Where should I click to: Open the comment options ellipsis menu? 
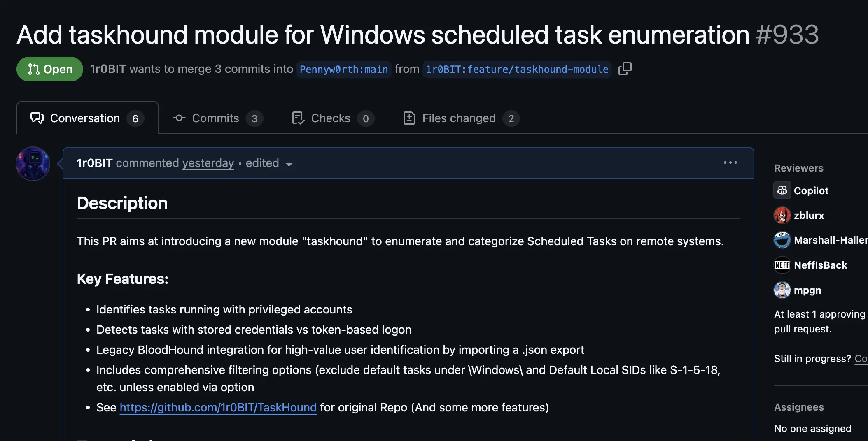tap(730, 163)
